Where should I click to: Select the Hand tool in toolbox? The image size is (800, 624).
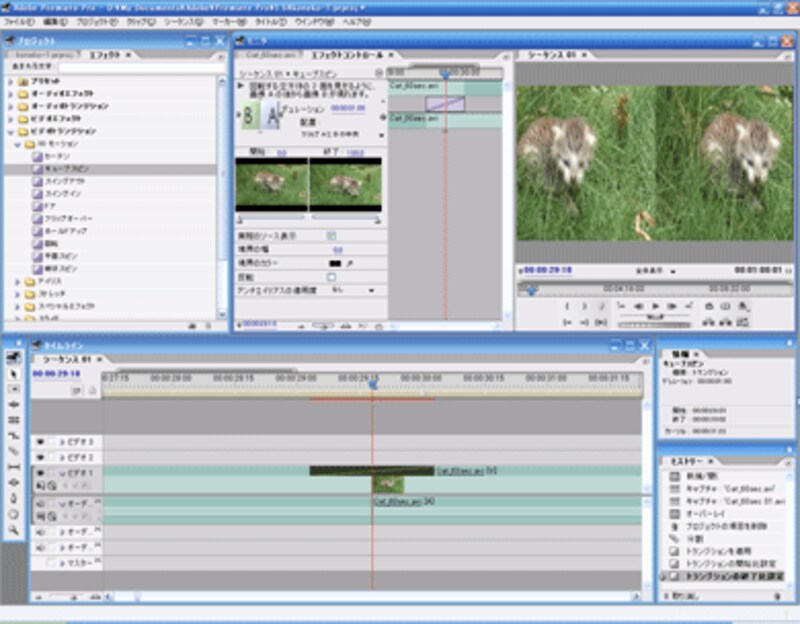[14, 513]
